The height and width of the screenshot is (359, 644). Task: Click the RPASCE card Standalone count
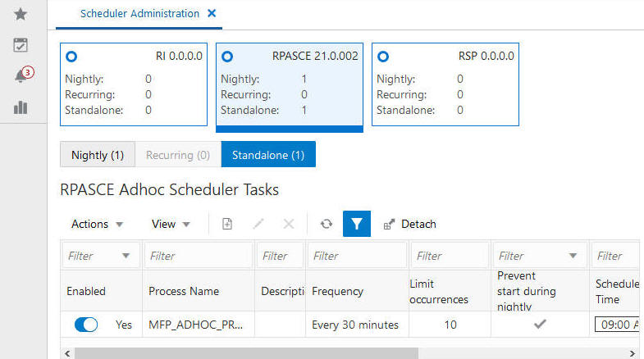point(304,110)
